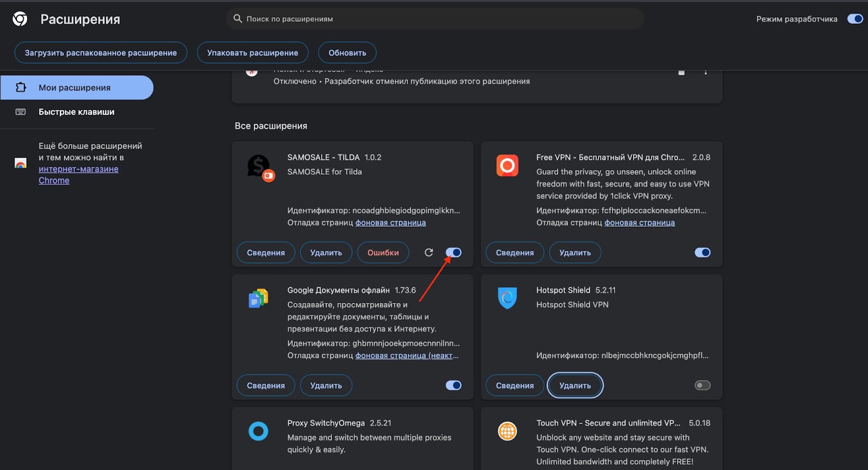868x470 pixels.
Task: Remove Google Документы офлайн with Удалить
Action: (326, 385)
